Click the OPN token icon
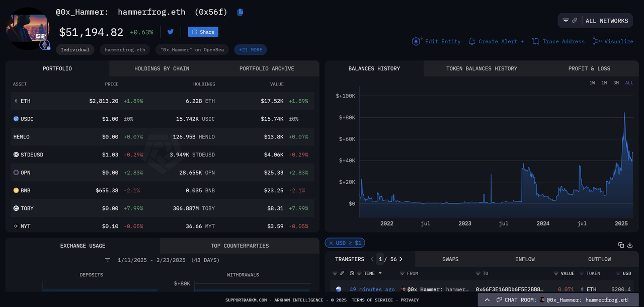Screen dimensions: 644x307 coord(16,173)
